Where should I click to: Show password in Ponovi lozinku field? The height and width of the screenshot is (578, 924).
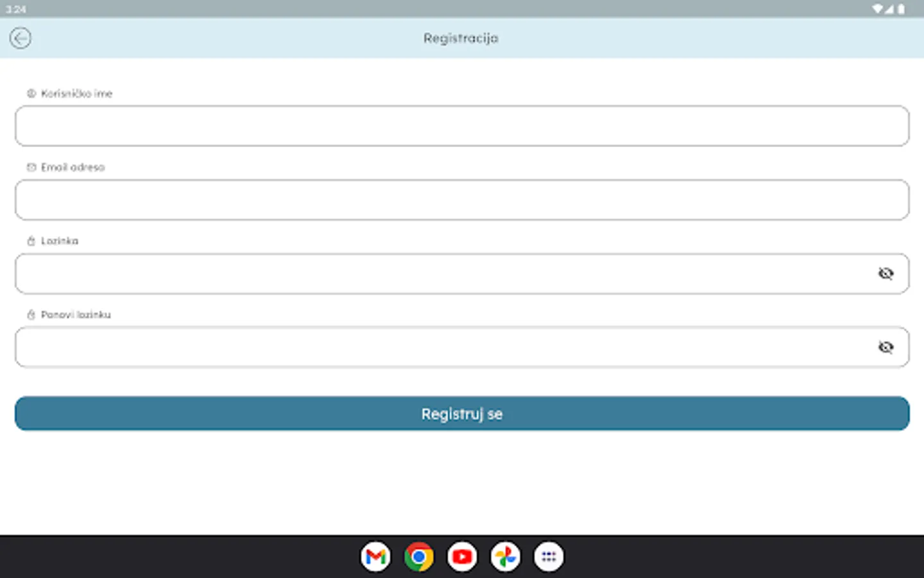(886, 347)
